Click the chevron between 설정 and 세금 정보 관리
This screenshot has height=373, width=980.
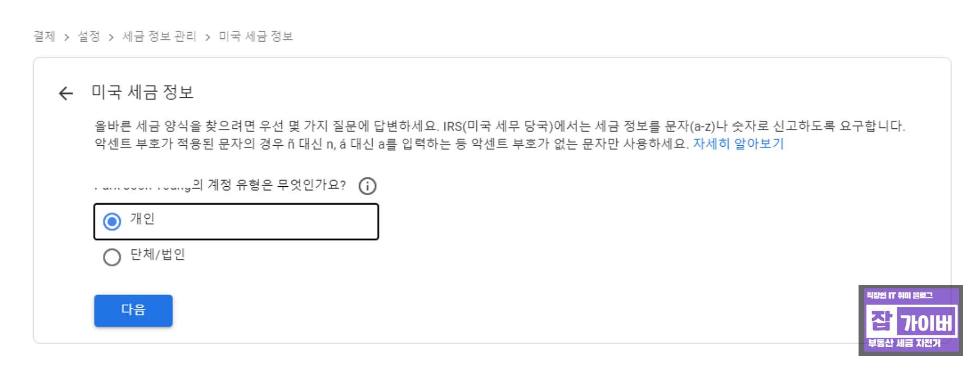(111, 37)
